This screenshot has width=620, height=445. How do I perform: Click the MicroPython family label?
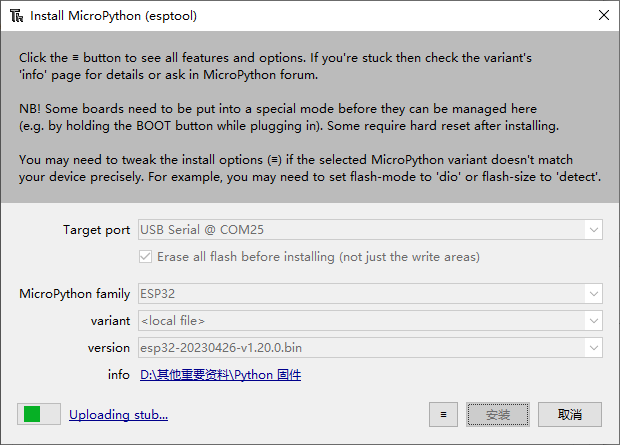pos(75,294)
